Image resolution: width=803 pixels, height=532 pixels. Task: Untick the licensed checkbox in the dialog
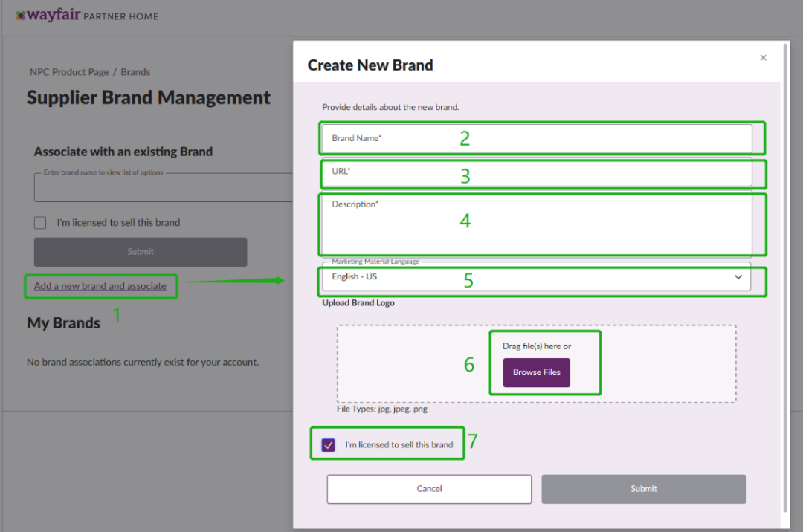[329, 445]
